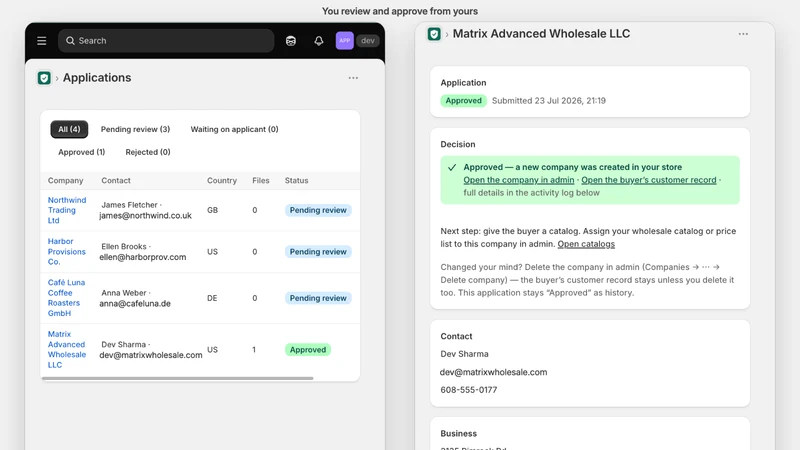Image resolution: width=800 pixels, height=450 pixels.
Task: Click into the Search field
Action: pos(166,41)
